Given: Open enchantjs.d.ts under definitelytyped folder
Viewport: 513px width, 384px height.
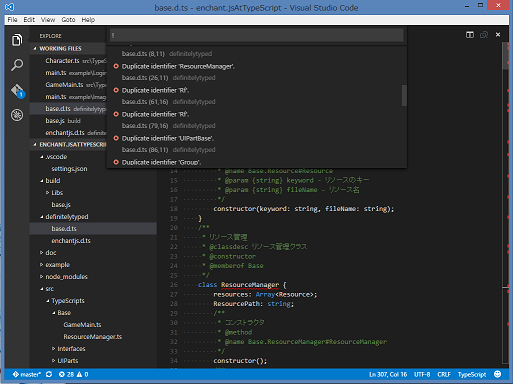Looking at the screenshot, I should (x=71, y=241).
